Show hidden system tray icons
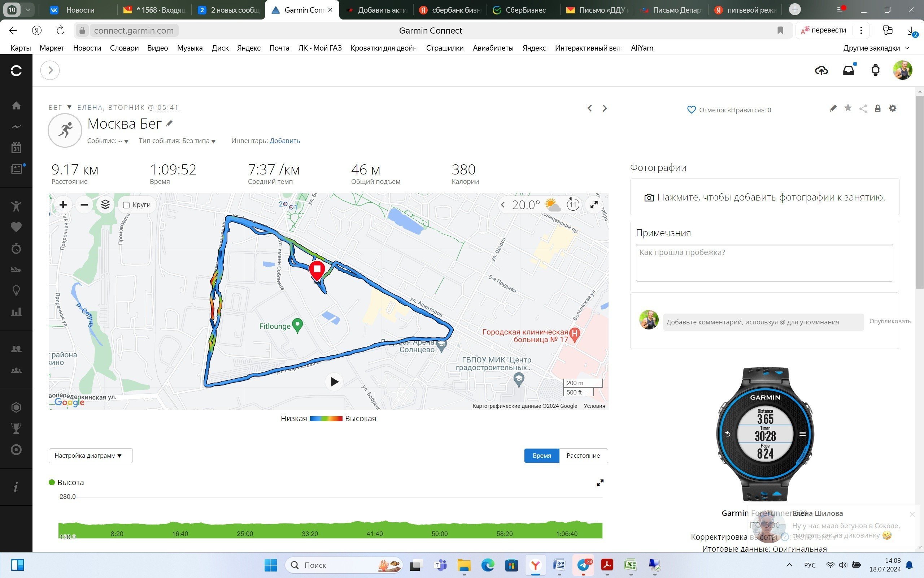 789,565
